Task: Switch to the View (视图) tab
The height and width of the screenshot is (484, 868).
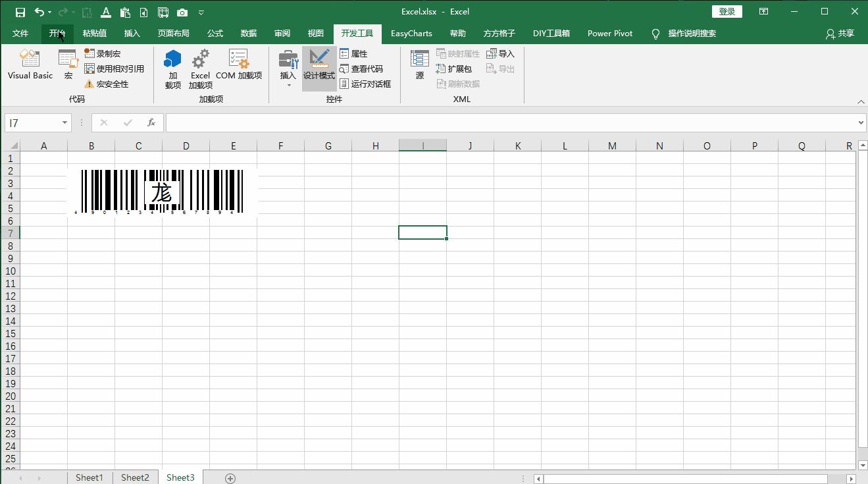Action: (x=316, y=34)
